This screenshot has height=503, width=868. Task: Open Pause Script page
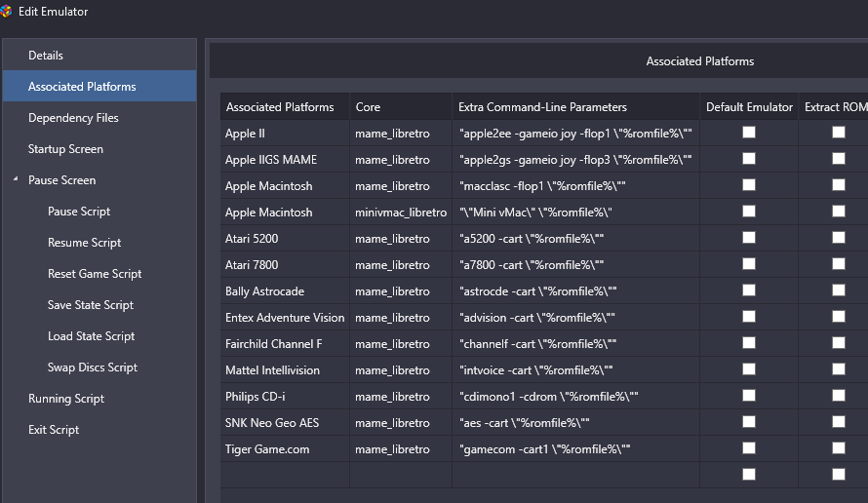[79, 212]
